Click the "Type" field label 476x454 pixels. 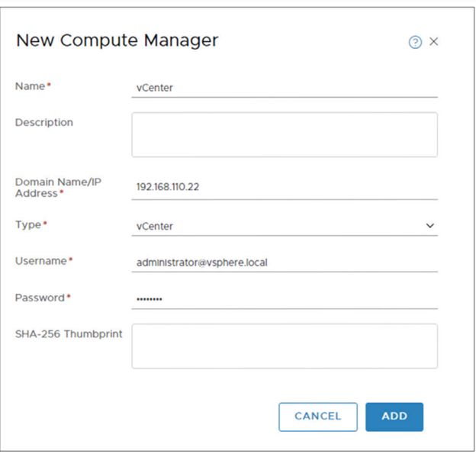point(28,225)
